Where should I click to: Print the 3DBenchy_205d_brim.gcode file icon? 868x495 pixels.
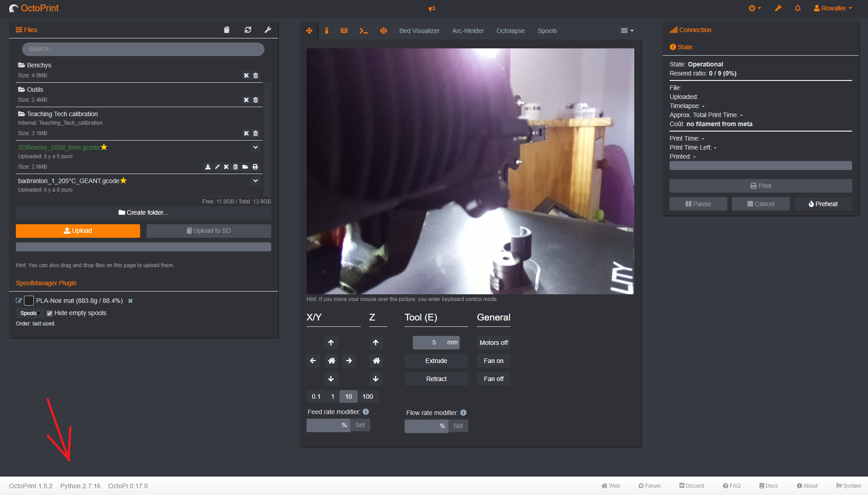[x=255, y=167]
